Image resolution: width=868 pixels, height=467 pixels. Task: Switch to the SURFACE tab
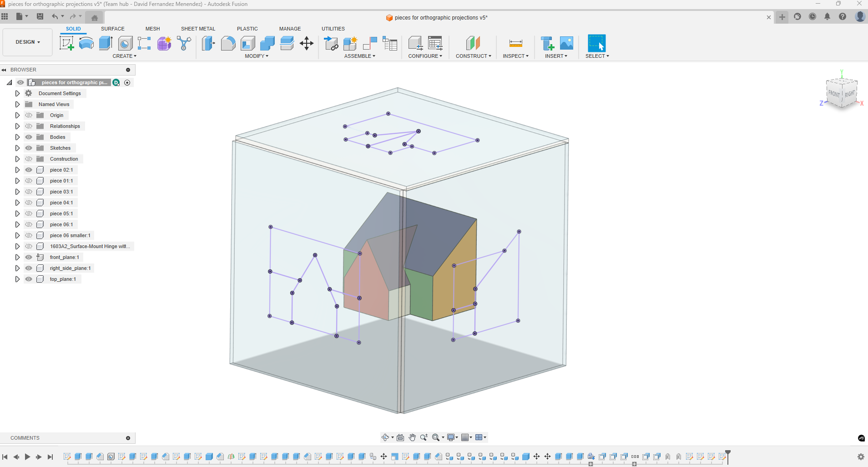pos(113,29)
